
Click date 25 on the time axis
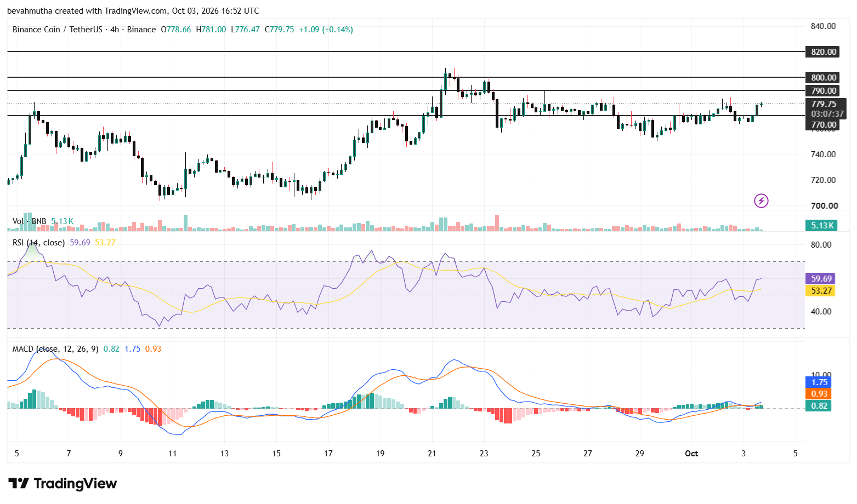tap(536, 454)
